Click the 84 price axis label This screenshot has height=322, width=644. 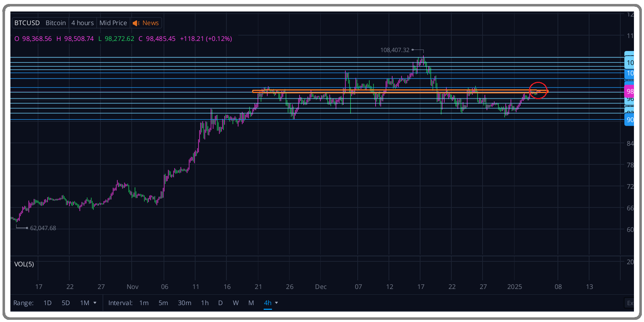pyautogui.click(x=630, y=144)
